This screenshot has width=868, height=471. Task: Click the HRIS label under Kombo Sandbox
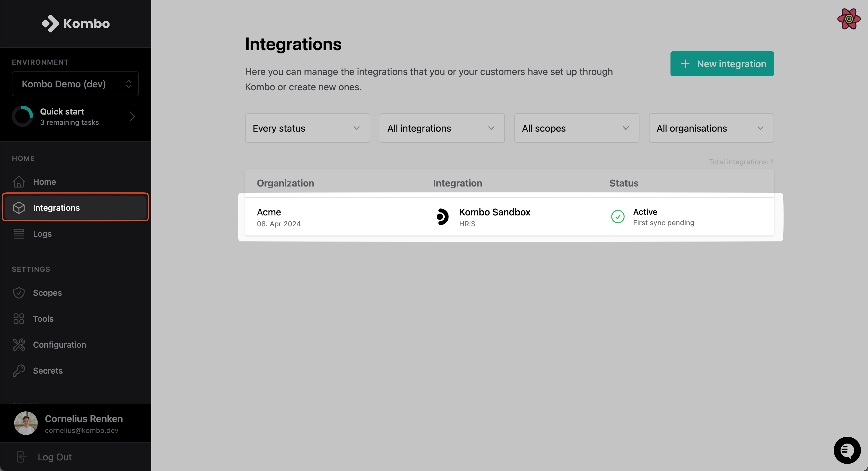(x=467, y=224)
